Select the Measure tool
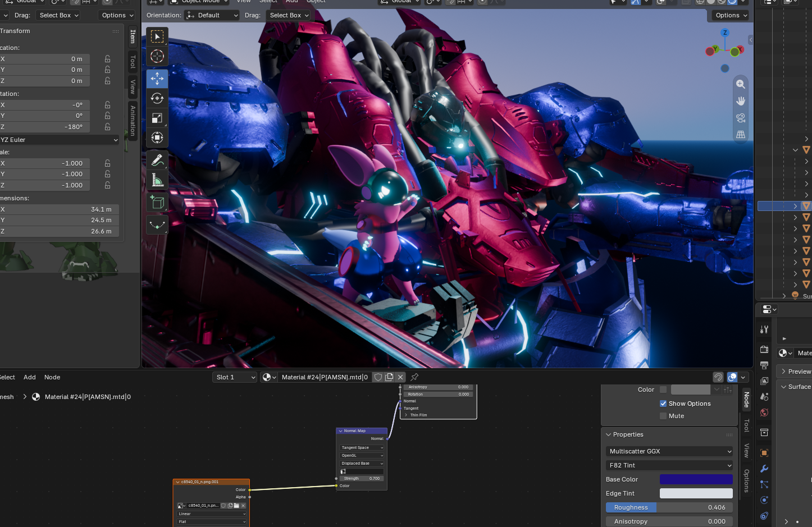 click(157, 180)
